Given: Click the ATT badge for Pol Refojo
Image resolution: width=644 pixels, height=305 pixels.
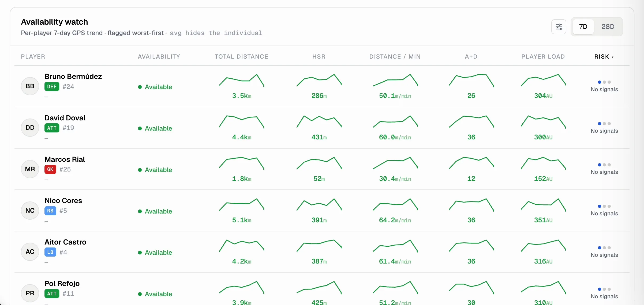Looking at the screenshot, I should [52, 293].
